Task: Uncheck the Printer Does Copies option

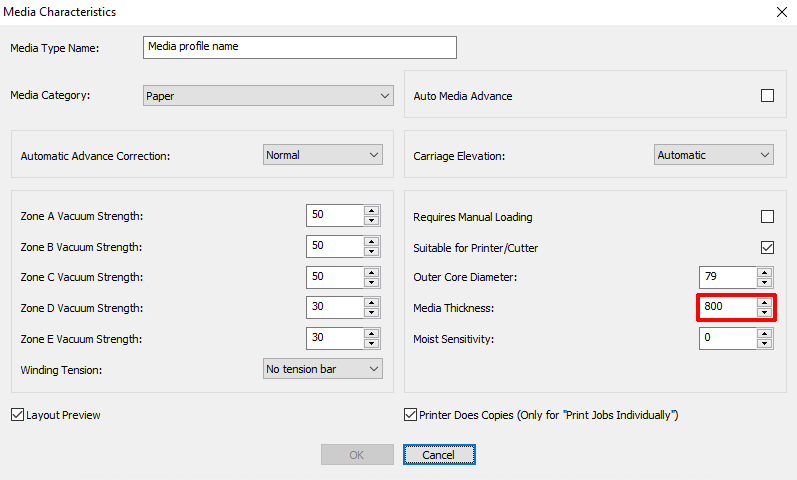Action: pos(410,415)
